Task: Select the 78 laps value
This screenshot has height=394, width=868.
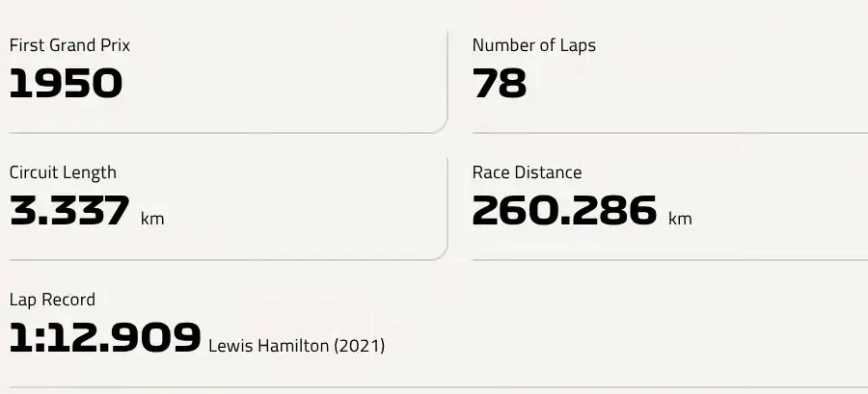Action: click(500, 84)
